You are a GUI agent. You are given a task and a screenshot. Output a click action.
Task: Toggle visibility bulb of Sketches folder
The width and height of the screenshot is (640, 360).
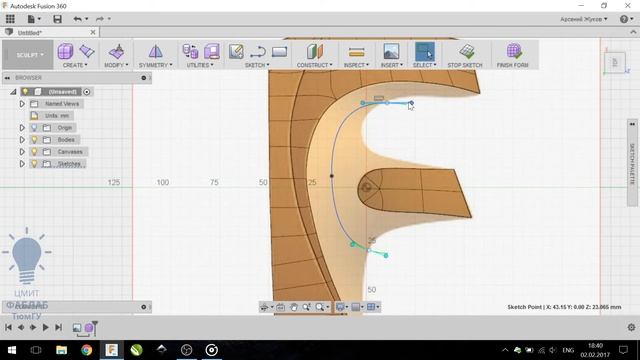click(34, 164)
